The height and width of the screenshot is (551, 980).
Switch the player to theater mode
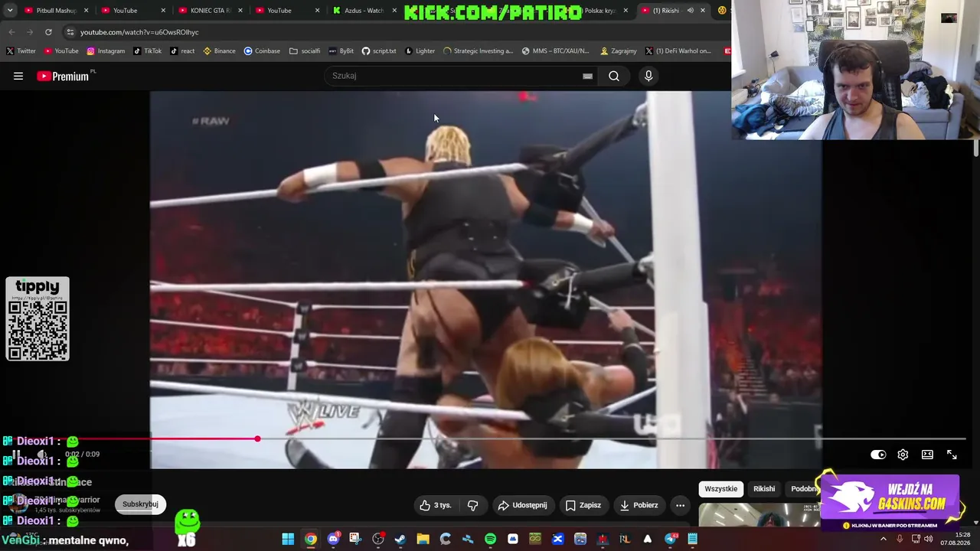pyautogui.click(x=927, y=455)
